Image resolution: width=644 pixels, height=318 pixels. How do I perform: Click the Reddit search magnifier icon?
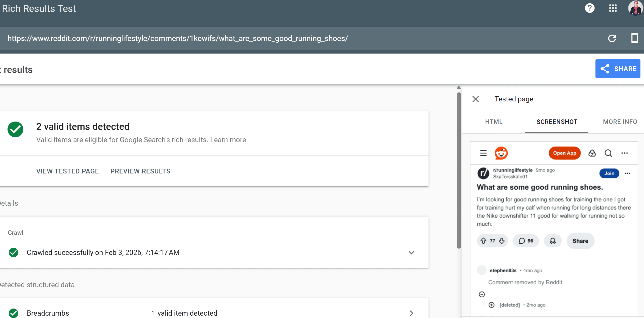pos(608,153)
